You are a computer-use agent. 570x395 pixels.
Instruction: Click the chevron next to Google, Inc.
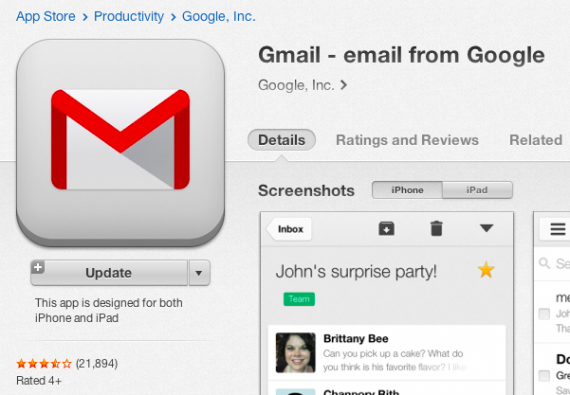pyautogui.click(x=344, y=85)
